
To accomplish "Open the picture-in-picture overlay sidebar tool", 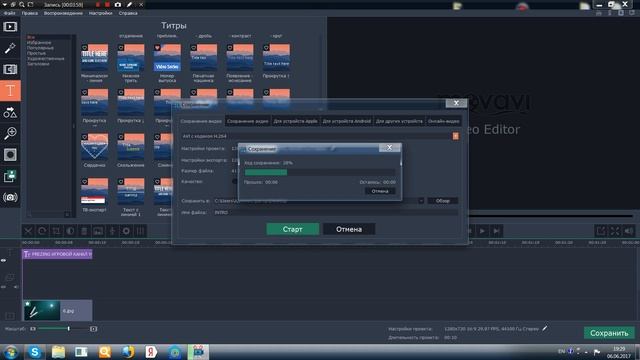I will tap(10, 176).
